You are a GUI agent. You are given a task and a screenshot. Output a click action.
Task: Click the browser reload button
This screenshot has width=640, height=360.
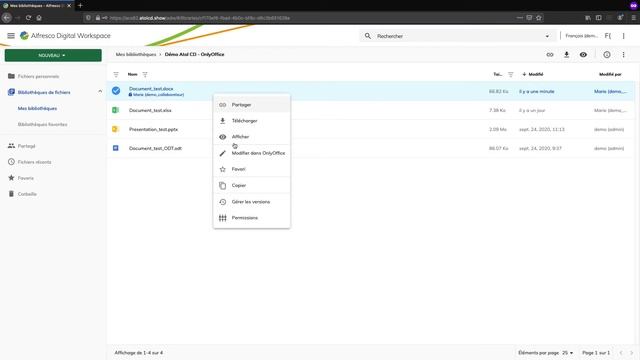(28, 18)
